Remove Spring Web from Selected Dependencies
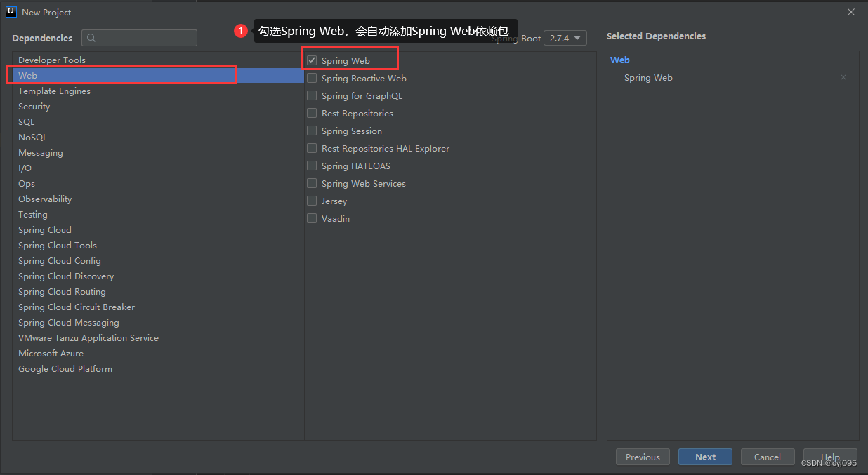The width and height of the screenshot is (868, 475). click(x=843, y=78)
